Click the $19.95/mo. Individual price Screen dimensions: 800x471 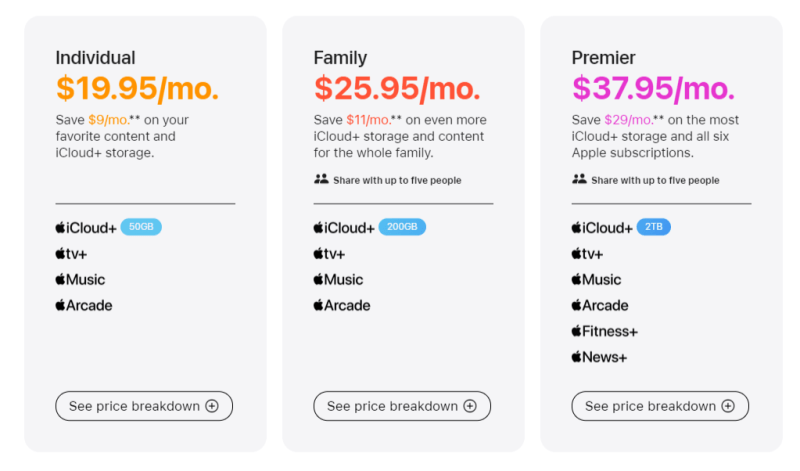137,88
